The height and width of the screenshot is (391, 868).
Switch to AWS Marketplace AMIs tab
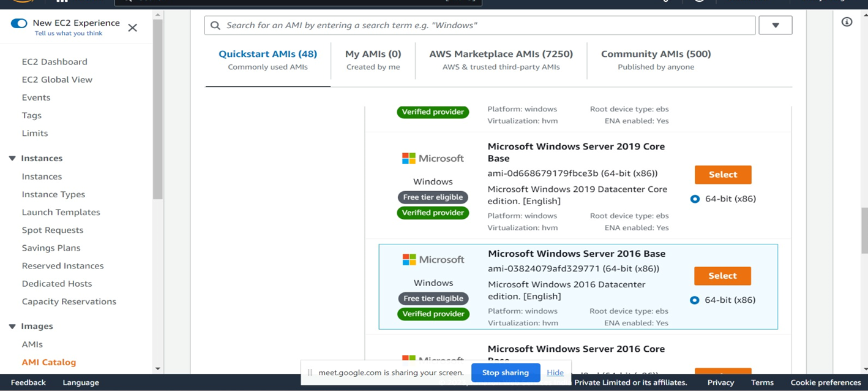click(501, 60)
